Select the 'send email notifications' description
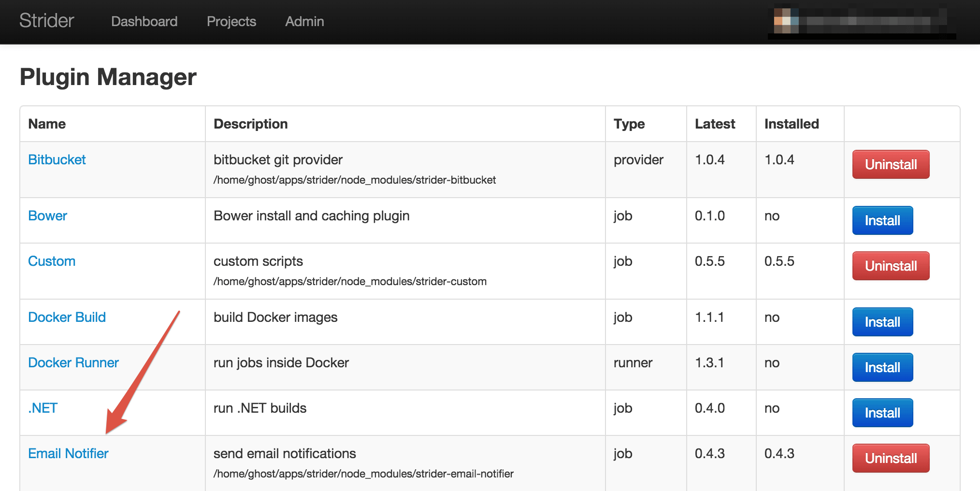The height and width of the screenshot is (491, 980). click(x=285, y=453)
